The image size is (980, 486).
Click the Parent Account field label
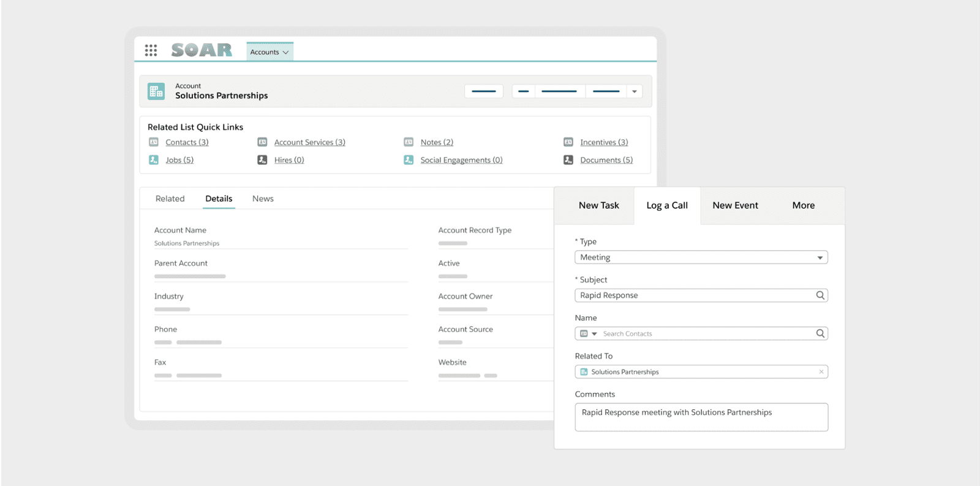[181, 263]
